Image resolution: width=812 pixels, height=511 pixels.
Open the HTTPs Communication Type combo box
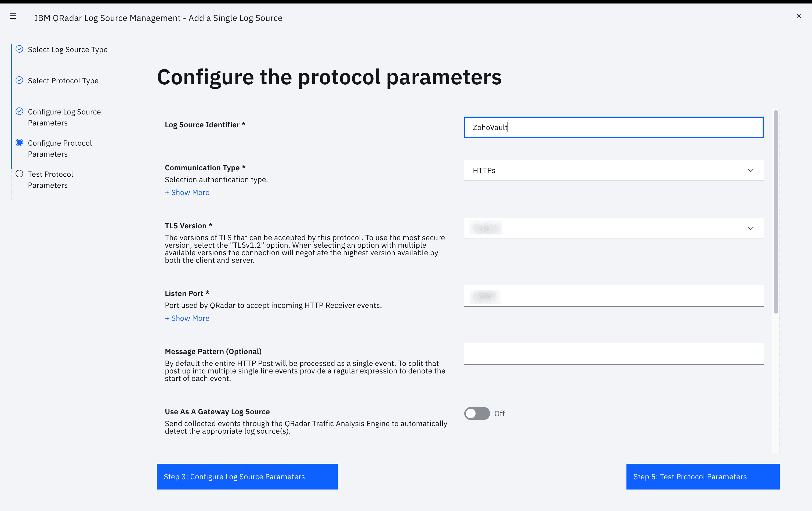point(607,170)
